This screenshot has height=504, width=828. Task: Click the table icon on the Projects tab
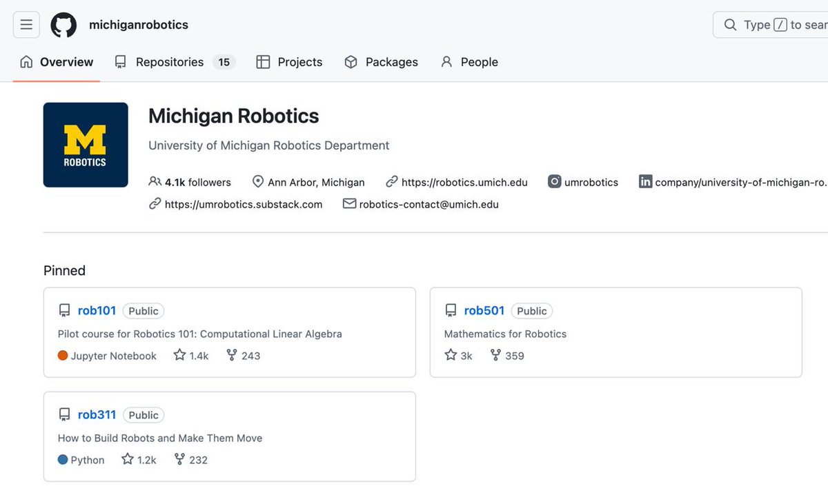pyautogui.click(x=263, y=62)
